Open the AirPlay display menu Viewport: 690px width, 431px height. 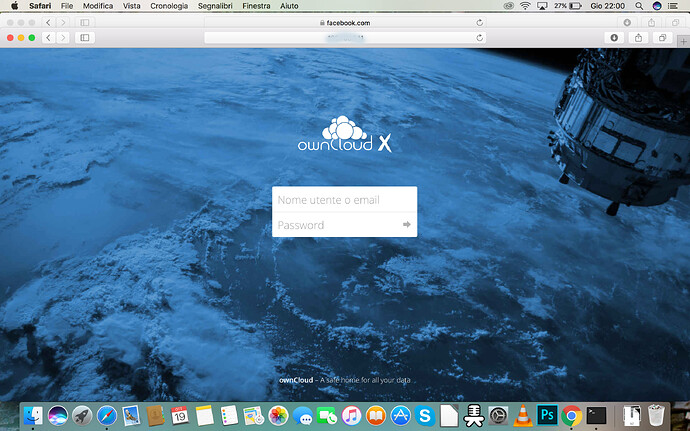tap(542, 6)
